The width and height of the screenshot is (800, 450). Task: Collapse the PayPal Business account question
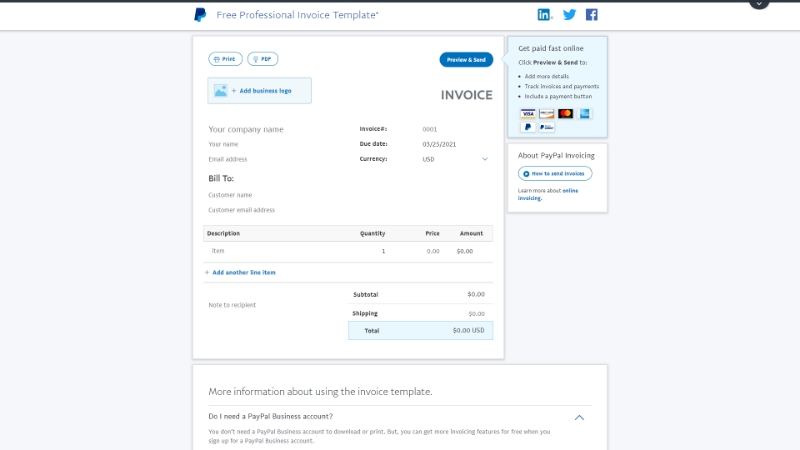click(x=579, y=417)
